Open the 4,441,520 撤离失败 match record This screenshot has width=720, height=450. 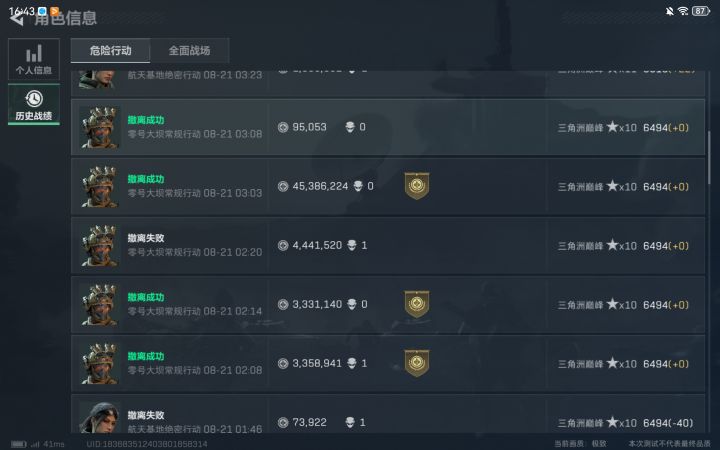388,246
